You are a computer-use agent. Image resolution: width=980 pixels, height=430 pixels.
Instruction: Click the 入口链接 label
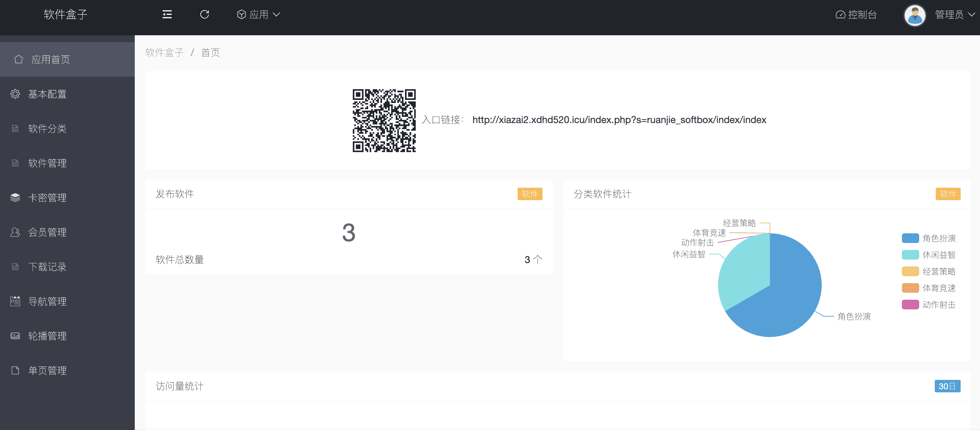click(442, 120)
